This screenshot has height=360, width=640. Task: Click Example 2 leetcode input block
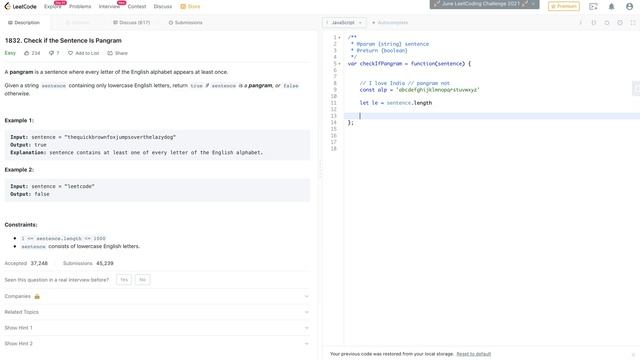point(157,190)
